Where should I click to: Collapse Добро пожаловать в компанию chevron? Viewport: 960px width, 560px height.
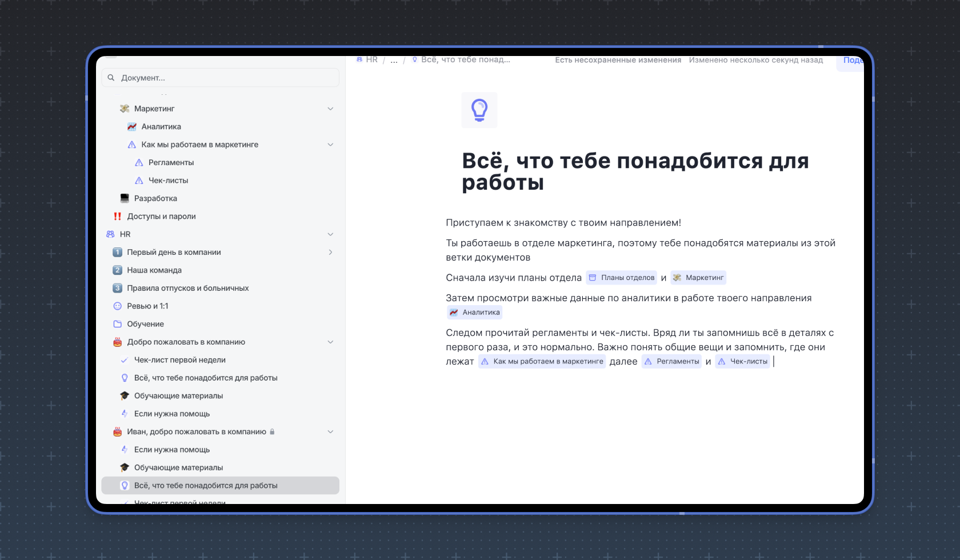click(x=330, y=342)
